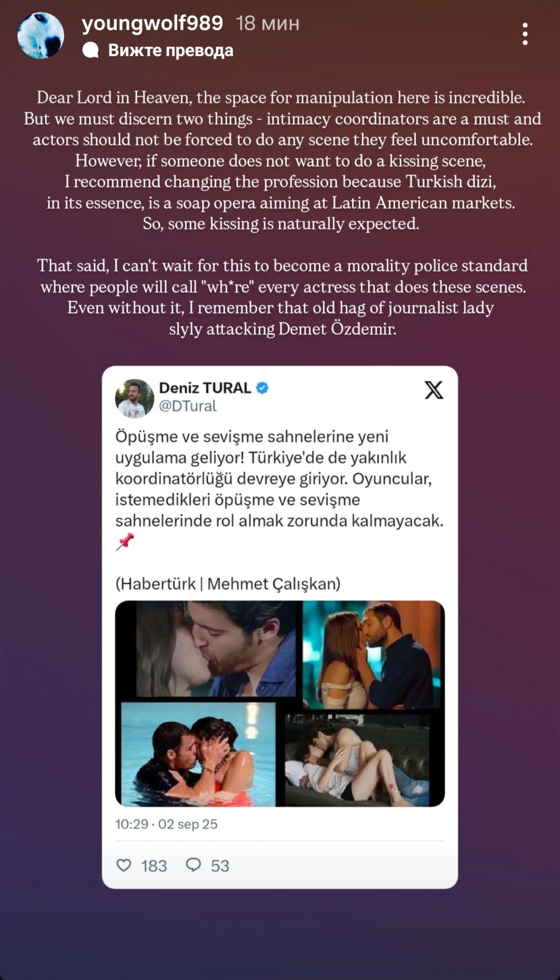Click the translation bubble icon under the username
The height and width of the screenshot is (980, 560).
coord(90,50)
